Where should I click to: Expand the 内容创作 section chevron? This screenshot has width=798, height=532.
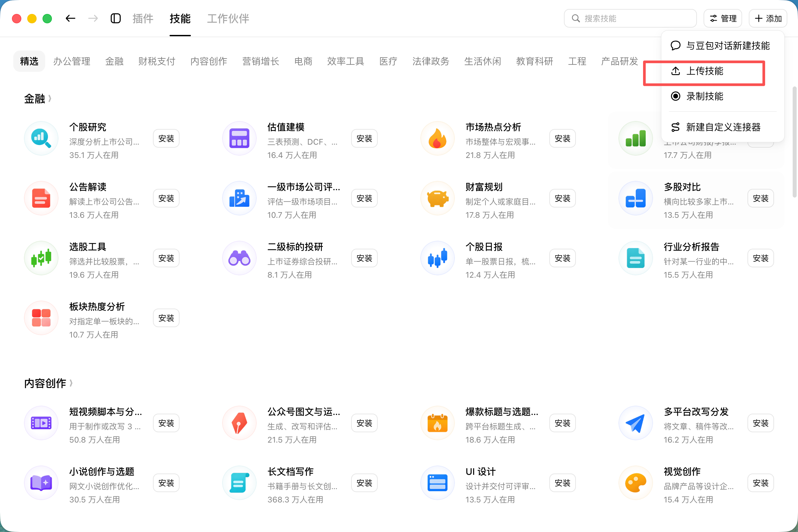pos(71,383)
